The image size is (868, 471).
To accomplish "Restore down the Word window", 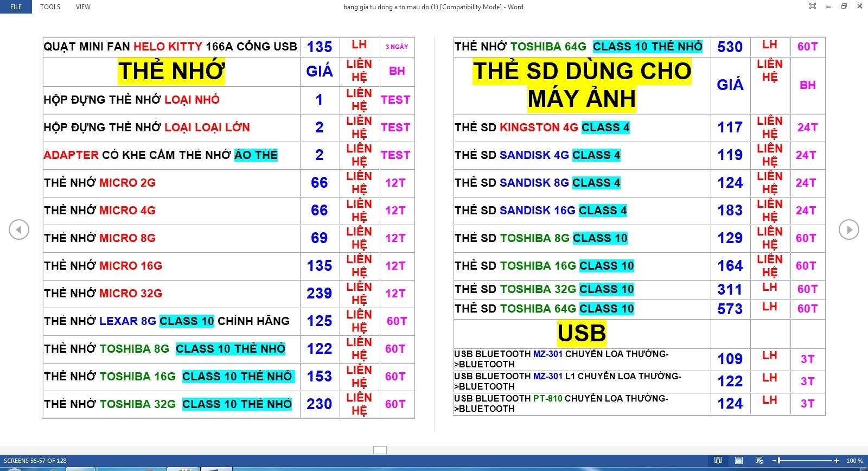I will 844,7.
